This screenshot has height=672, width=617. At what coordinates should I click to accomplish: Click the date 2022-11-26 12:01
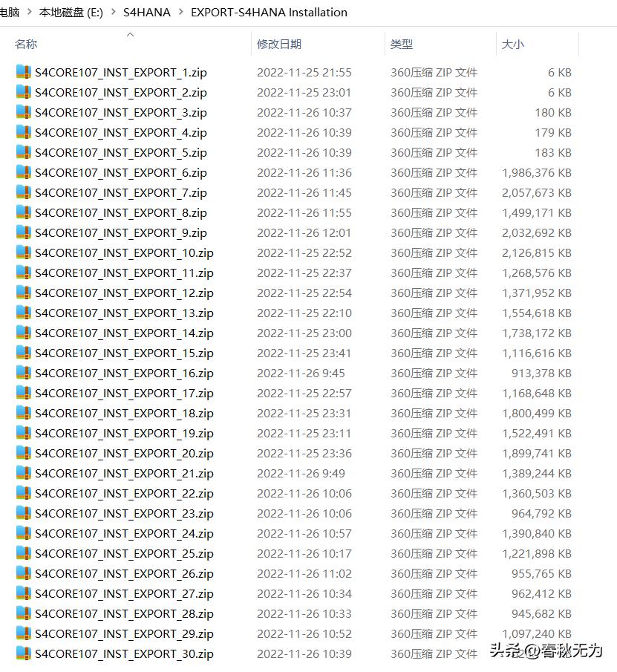[304, 232]
